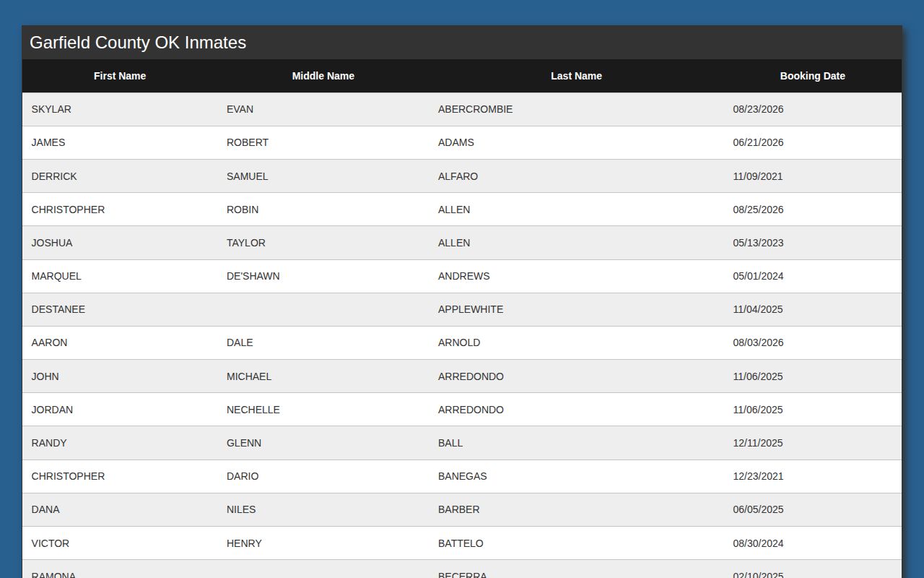924x578 pixels.
Task: Click middle name DARIO
Action: coord(243,476)
